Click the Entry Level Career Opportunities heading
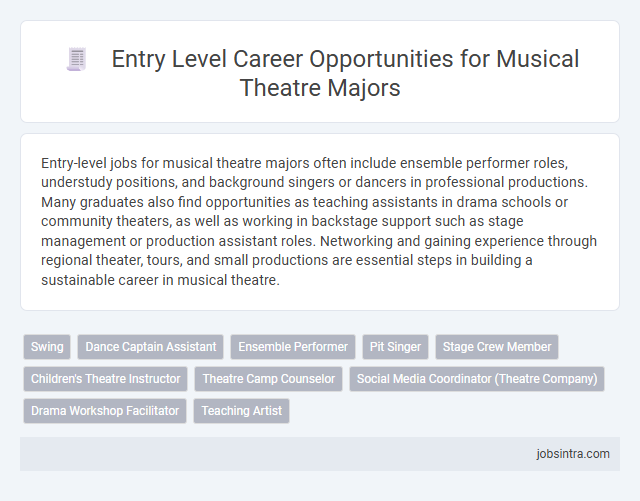 345,73
